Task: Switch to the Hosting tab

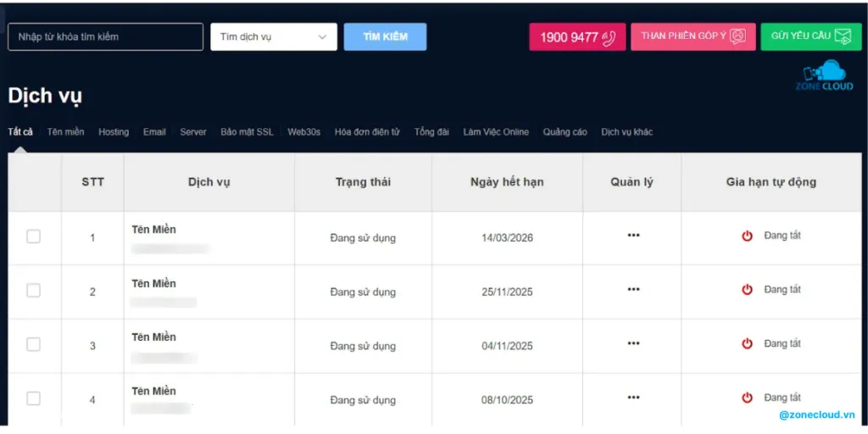Action: 114,131
